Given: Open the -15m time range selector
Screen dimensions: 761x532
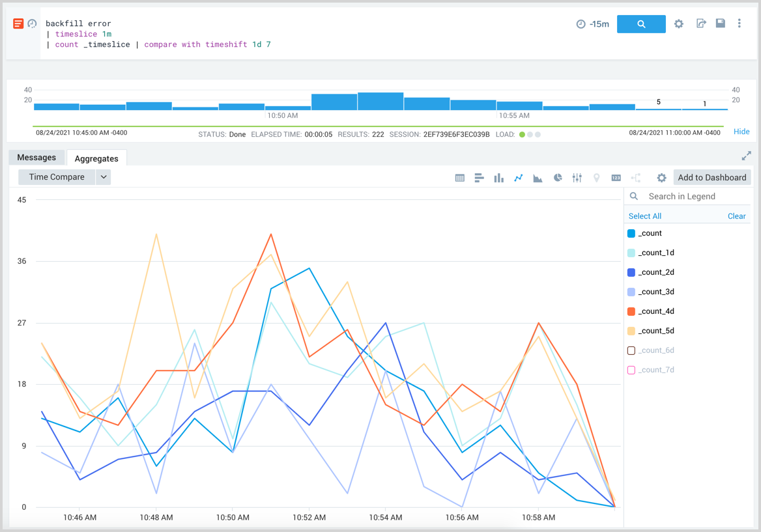Looking at the screenshot, I should (x=592, y=23).
